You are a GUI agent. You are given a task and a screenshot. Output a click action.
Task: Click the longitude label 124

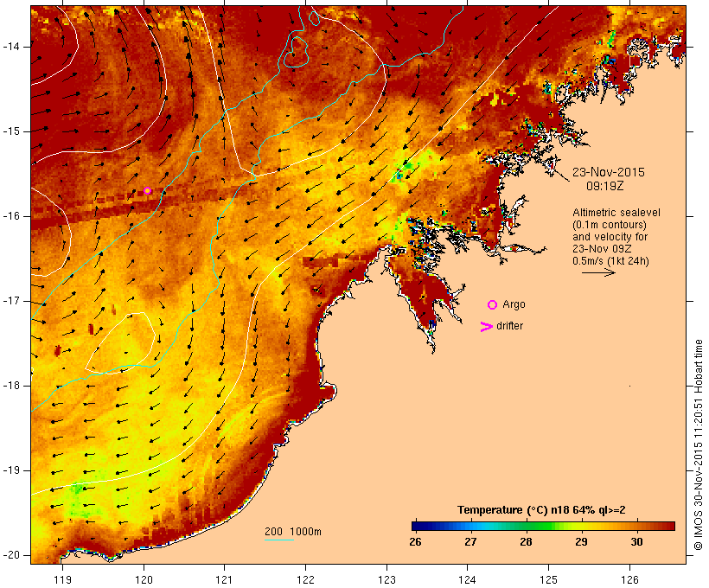click(x=467, y=580)
